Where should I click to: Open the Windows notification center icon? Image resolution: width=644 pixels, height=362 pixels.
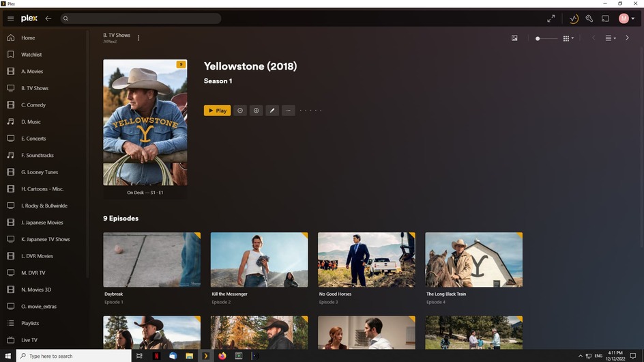coord(633,357)
